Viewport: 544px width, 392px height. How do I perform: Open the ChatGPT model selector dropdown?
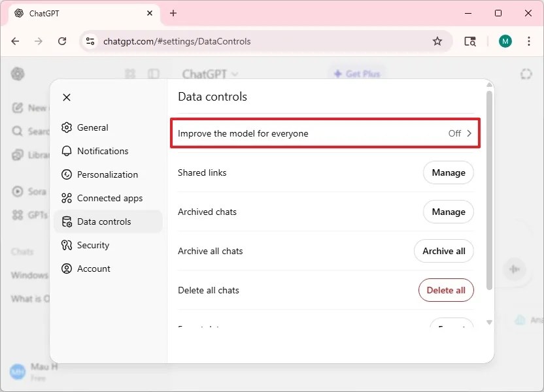209,74
